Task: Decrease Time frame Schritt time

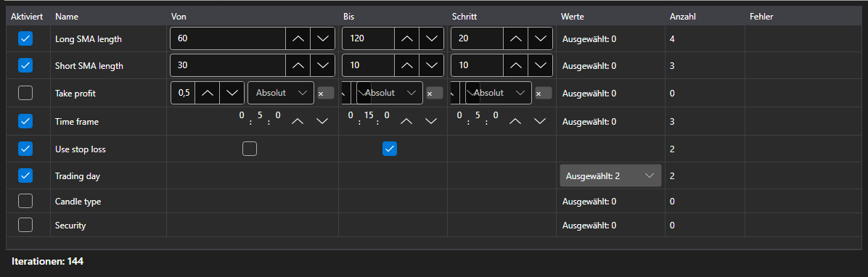Action: click(x=540, y=121)
